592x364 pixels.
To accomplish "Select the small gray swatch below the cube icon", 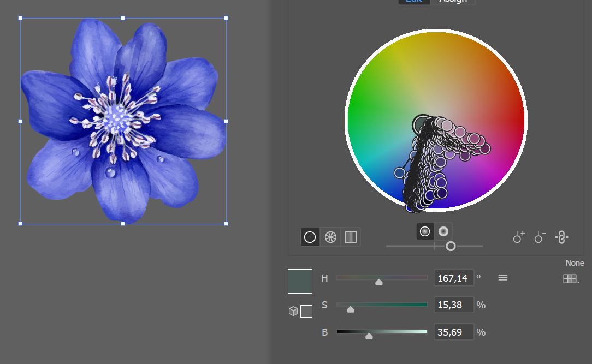I will point(306,311).
